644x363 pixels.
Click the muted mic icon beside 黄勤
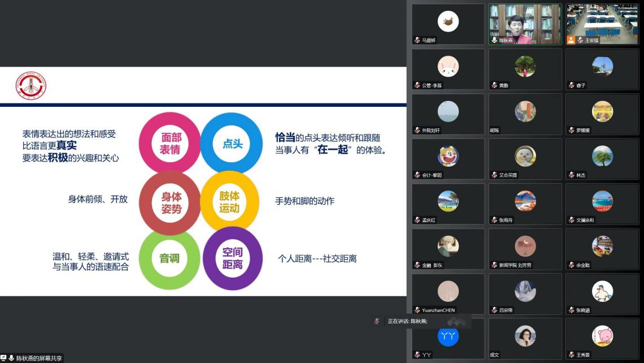click(494, 85)
